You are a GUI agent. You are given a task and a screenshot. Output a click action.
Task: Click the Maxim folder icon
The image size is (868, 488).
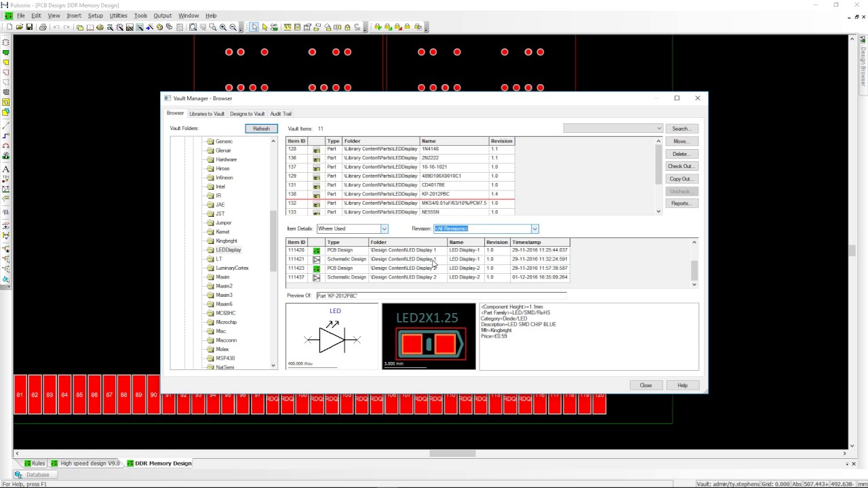[210, 277]
